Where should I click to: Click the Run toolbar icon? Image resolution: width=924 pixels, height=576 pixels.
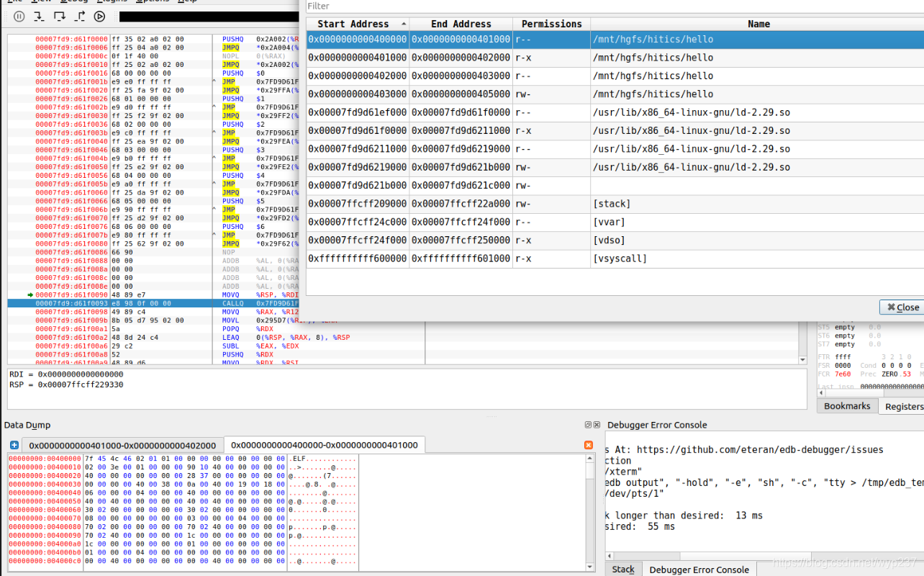100,16
